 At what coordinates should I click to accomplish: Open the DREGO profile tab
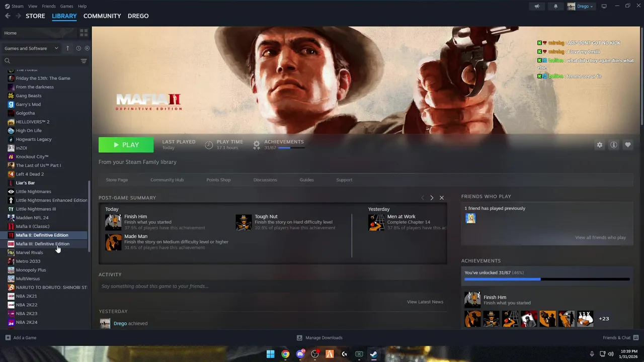click(138, 16)
